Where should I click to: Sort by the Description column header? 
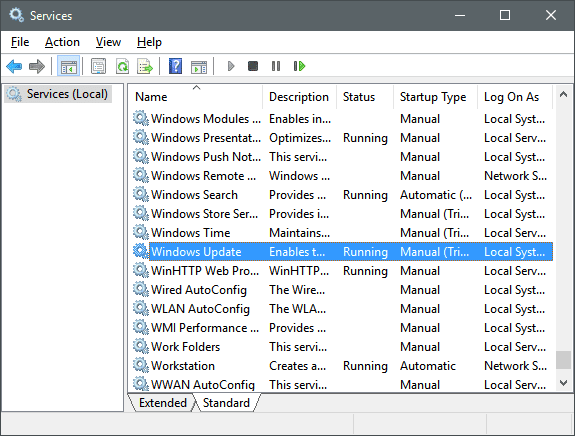299,97
